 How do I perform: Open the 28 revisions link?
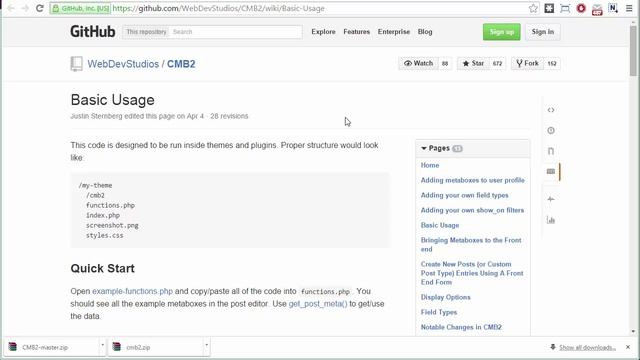coord(229,116)
